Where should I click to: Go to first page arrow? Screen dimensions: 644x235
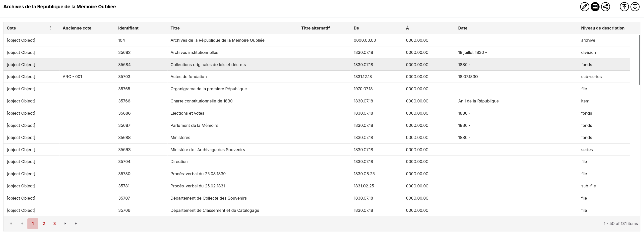[11, 223]
